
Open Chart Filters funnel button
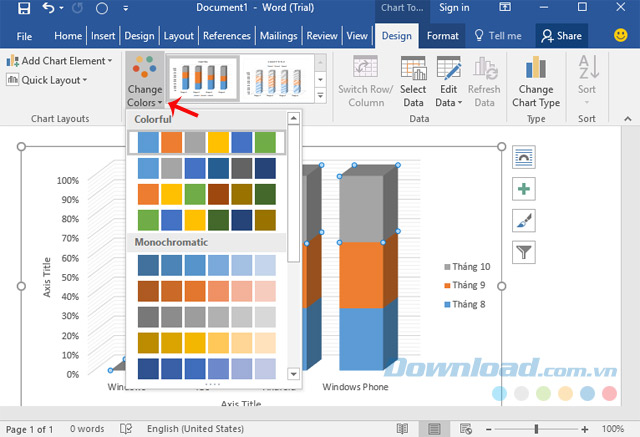[x=524, y=252]
